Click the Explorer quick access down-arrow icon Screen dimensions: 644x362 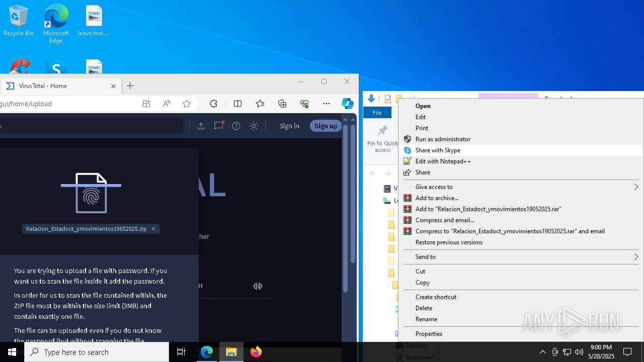tap(371, 99)
